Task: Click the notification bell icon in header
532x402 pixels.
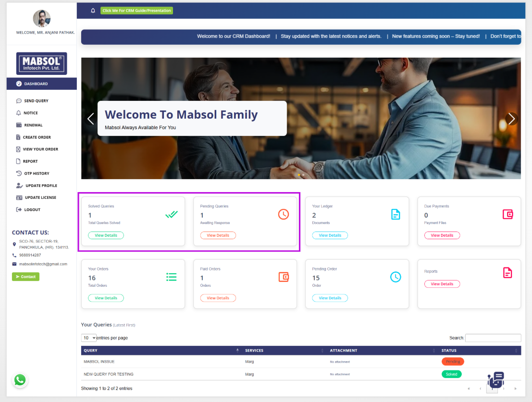Action: click(93, 11)
